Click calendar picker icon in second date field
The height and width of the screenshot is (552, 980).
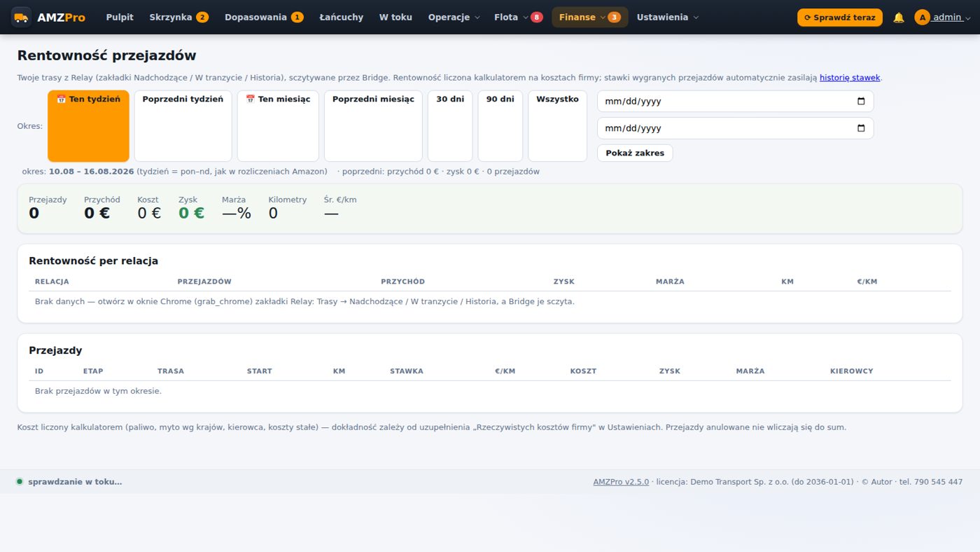point(861,128)
